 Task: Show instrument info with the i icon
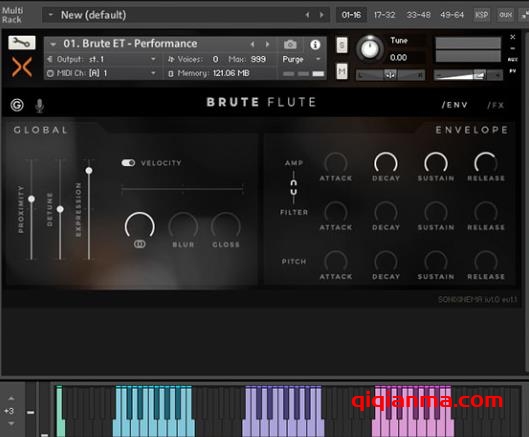click(315, 45)
